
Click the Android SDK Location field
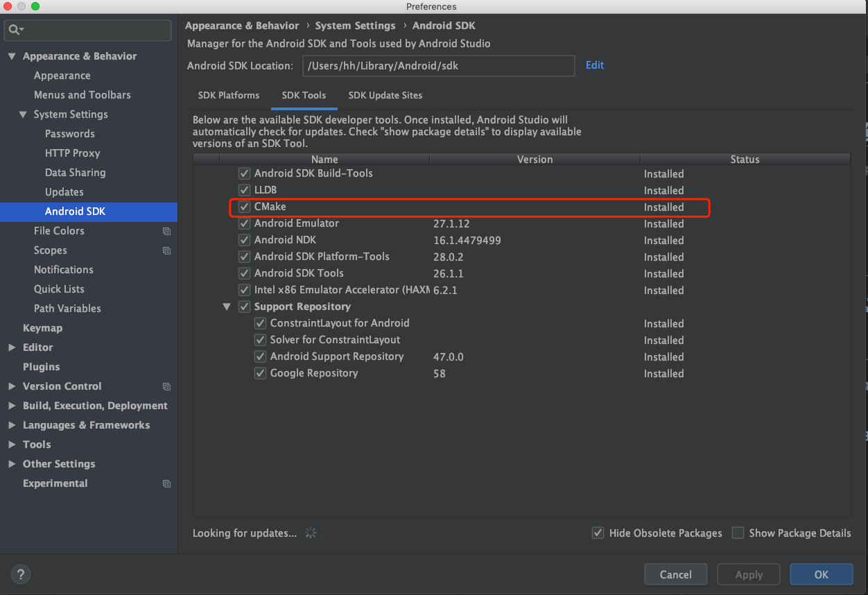[439, 66]
